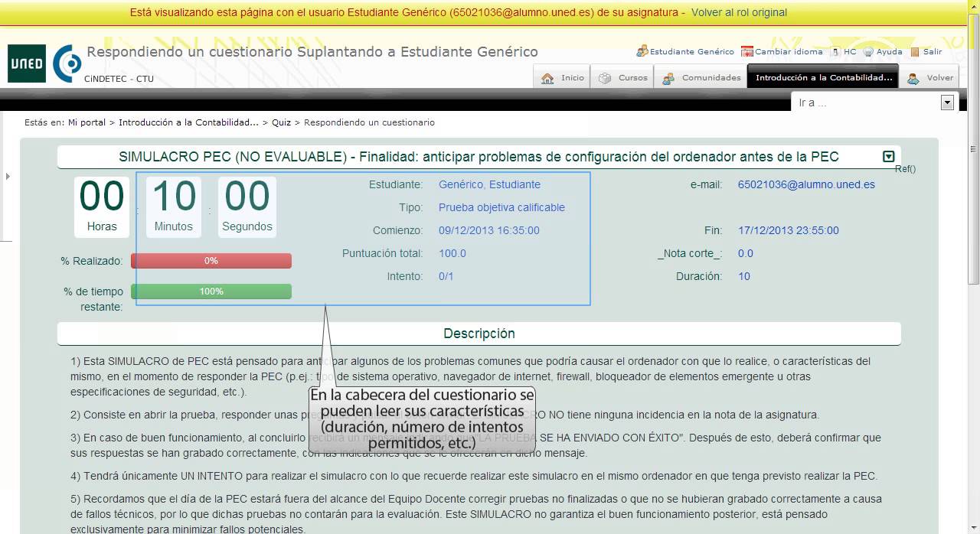
Task: Click 'Volver al rol original' link
Action: point(739,12)
